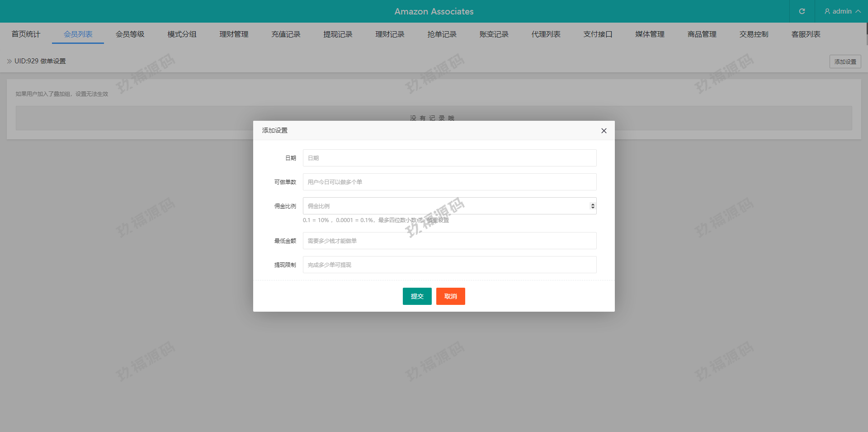868x432 pixels.
Task: Click the 最低金额 input field
Action: coord(449,241)
